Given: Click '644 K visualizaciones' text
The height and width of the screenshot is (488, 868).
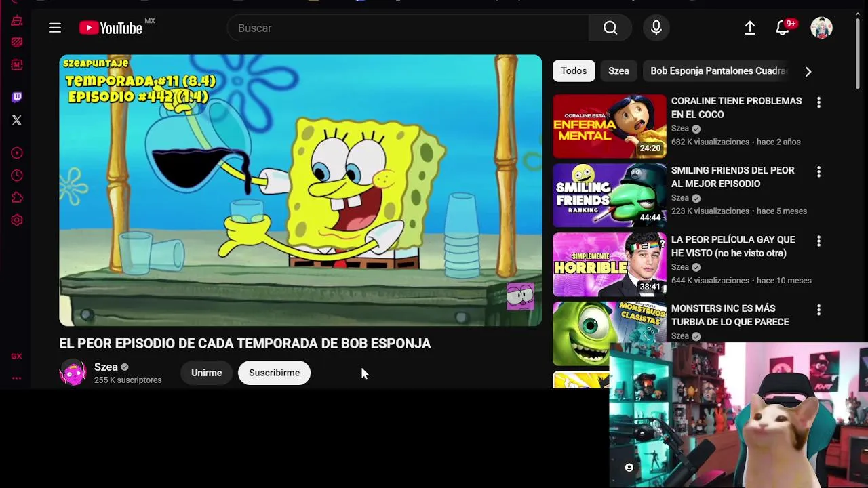Looking at the screenshot, I should point(710,280).
